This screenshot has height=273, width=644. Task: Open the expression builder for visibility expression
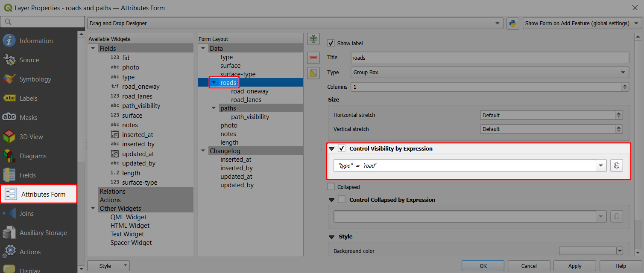[x=616, y=166]
